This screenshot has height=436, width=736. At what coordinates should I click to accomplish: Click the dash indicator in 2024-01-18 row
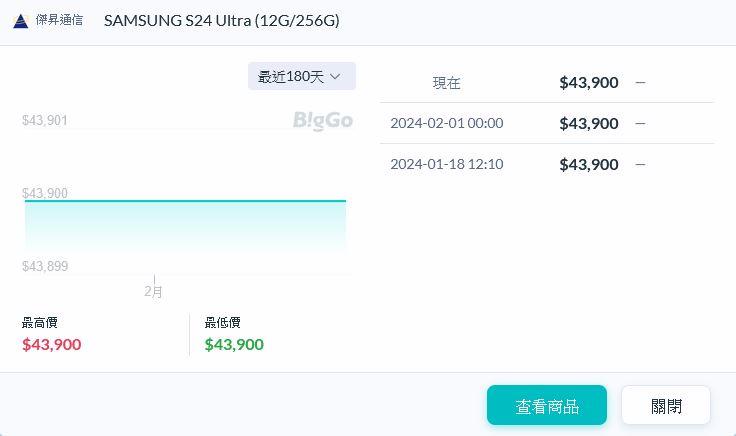[640, 165]
